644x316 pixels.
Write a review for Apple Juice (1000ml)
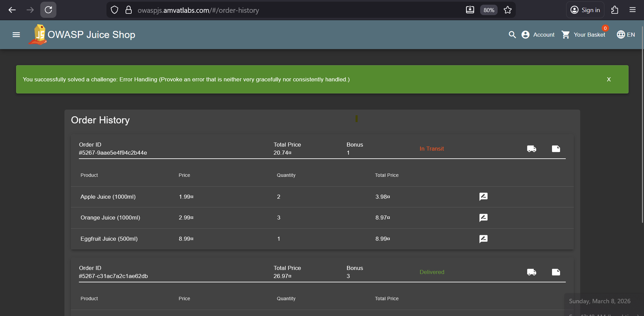(x=483, y=197)
